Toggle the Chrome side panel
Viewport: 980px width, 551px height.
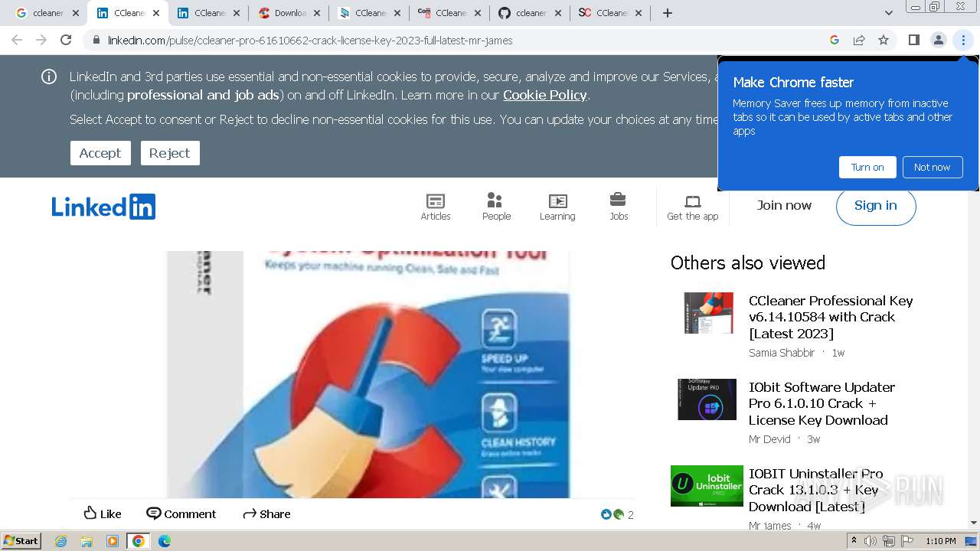913,40
